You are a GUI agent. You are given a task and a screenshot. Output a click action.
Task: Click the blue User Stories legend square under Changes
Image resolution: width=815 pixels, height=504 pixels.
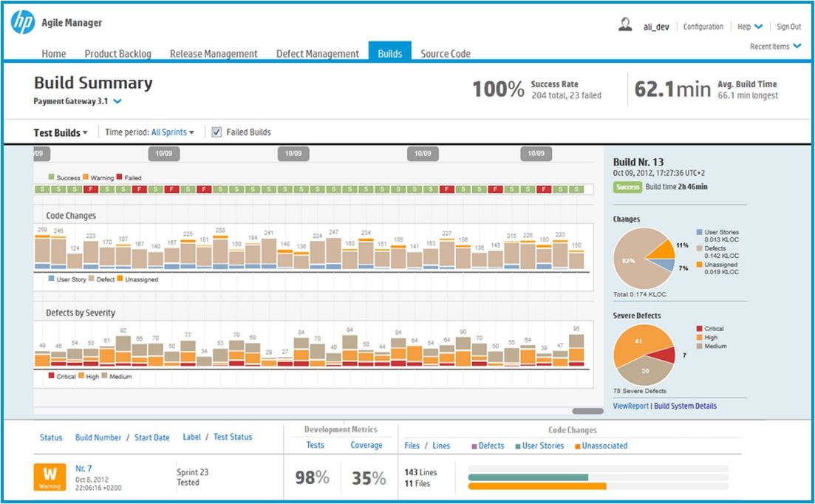699,232
